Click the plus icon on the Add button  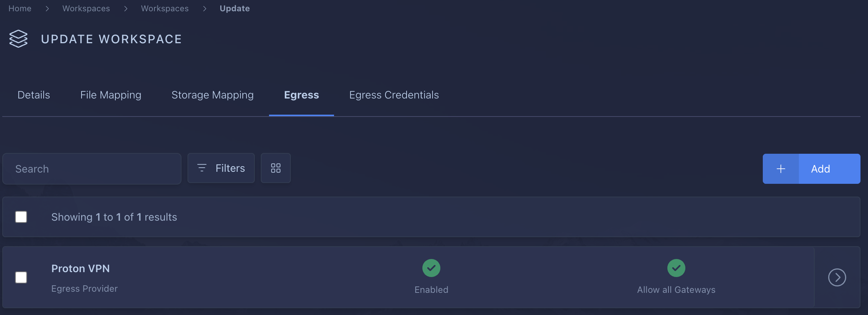coord(781,169)
